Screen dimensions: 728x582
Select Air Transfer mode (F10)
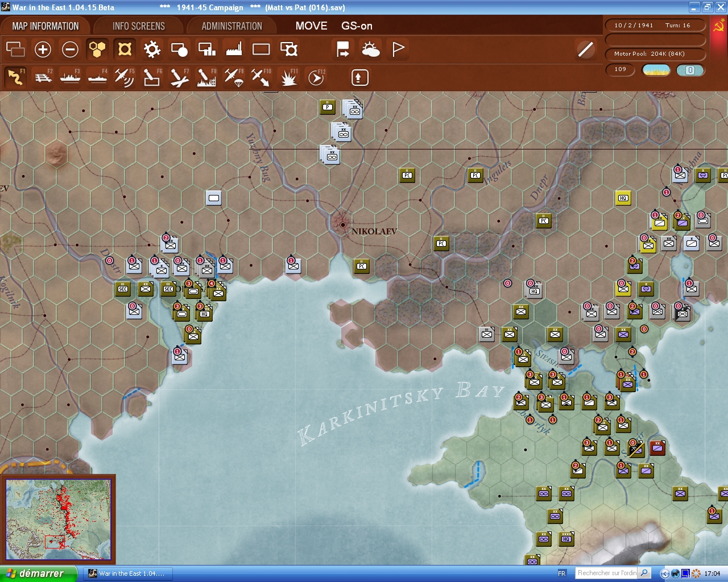[x=261, y=77]
